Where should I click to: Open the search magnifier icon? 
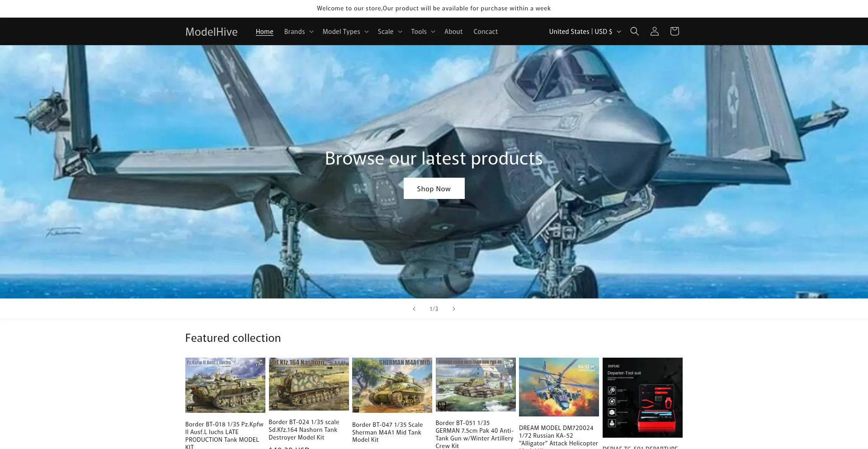[x=634, y=31]
